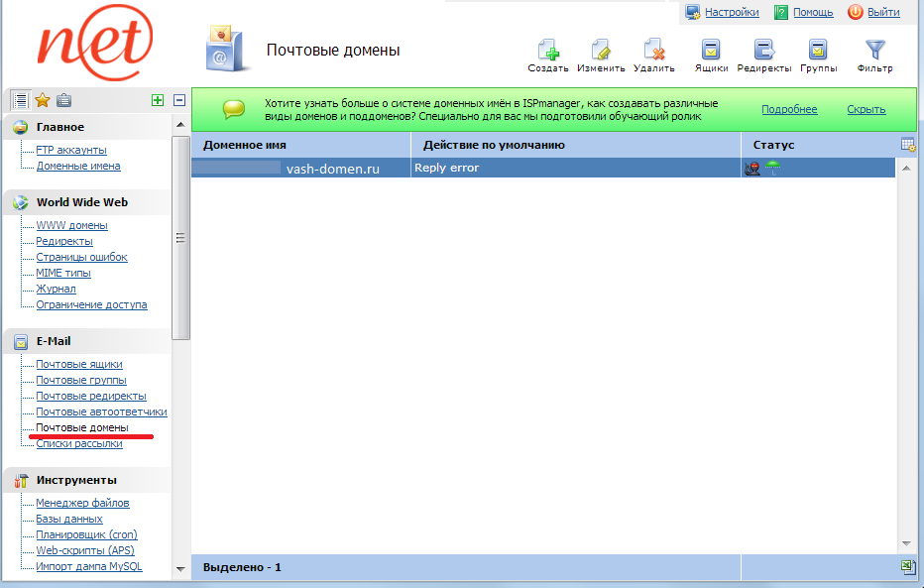Expand all menu sections with green plus
The height and width of the screenshot is (588, 924).
coord(157,100)
